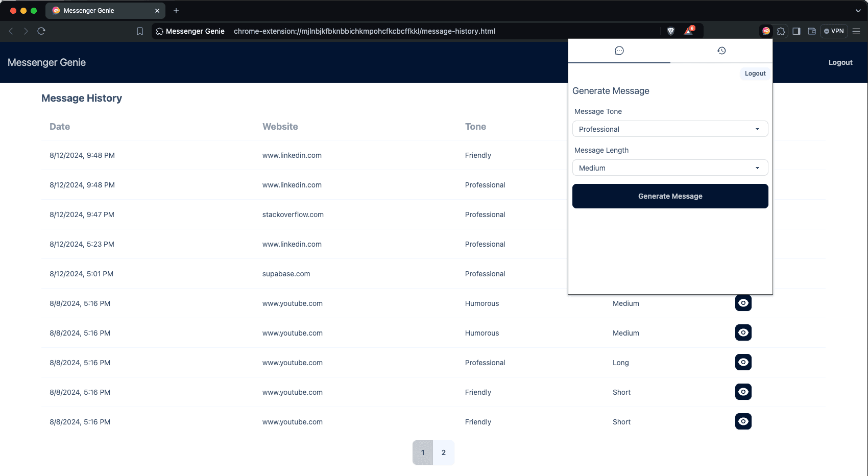Click the date 8/12/2024, 5:23 PM

(x=82, y=244)
